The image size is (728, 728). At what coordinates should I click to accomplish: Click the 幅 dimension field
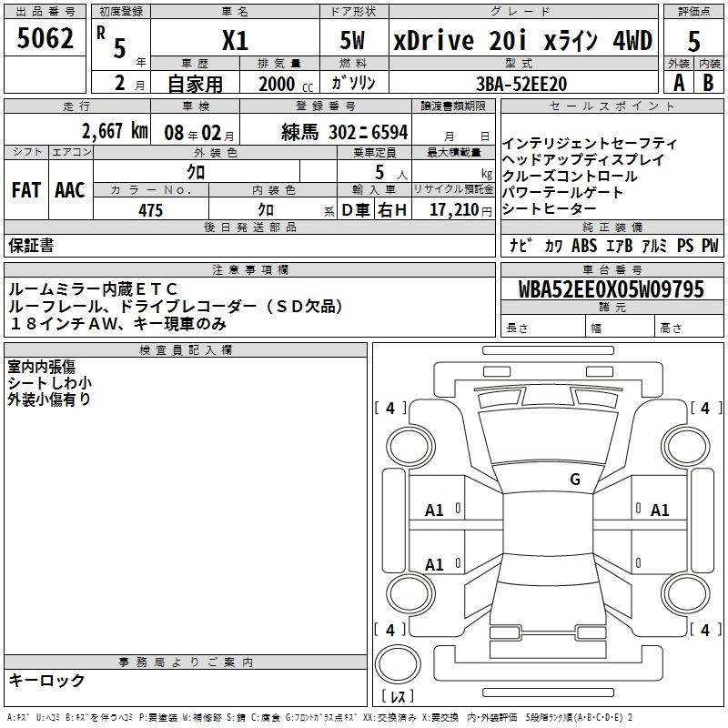(621, 328)
